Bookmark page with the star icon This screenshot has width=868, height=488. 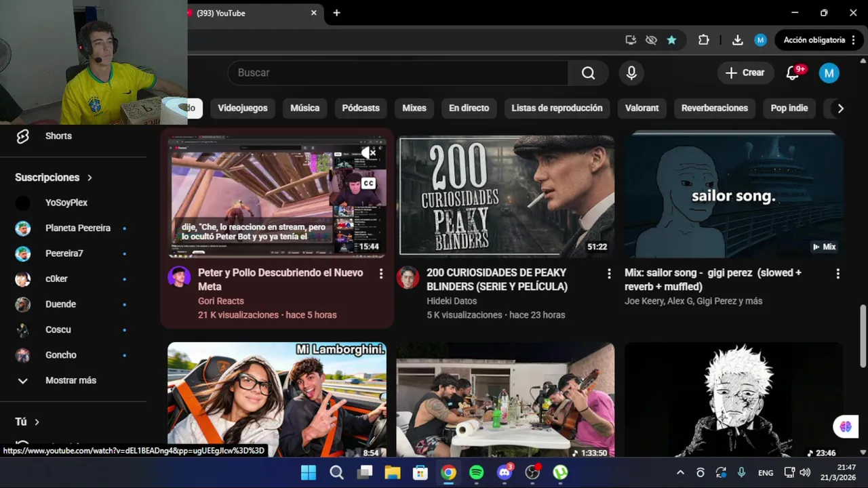pyautogui.click(x=671, y=40)
